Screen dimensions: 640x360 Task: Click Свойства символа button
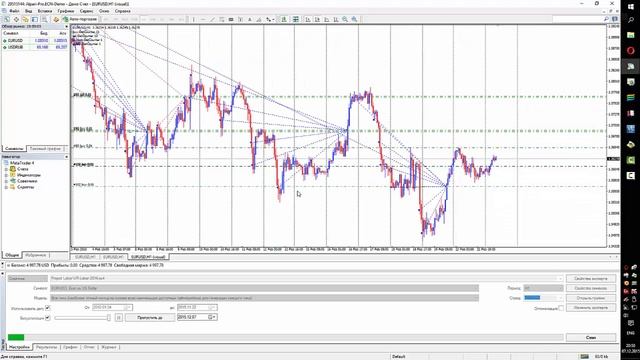click(591, 288)
